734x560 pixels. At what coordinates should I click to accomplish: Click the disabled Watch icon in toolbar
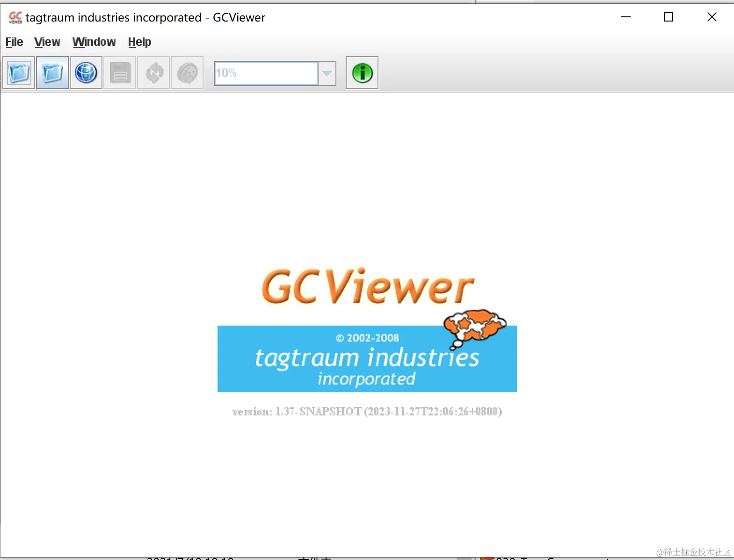(x=187, y=73)
